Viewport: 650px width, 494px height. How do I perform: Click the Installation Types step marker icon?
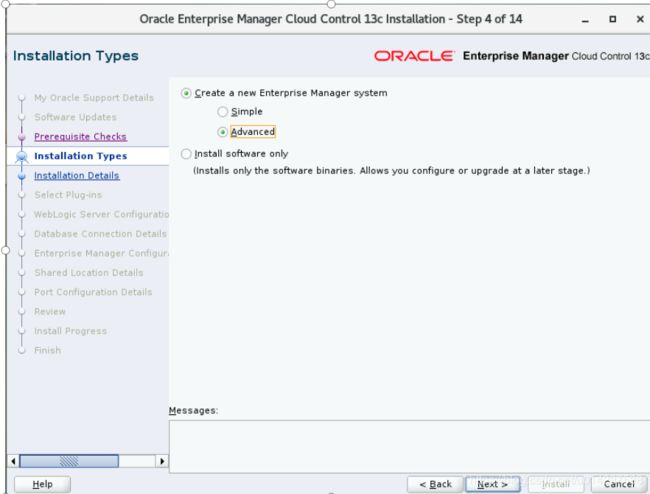(x=22, y=157)
